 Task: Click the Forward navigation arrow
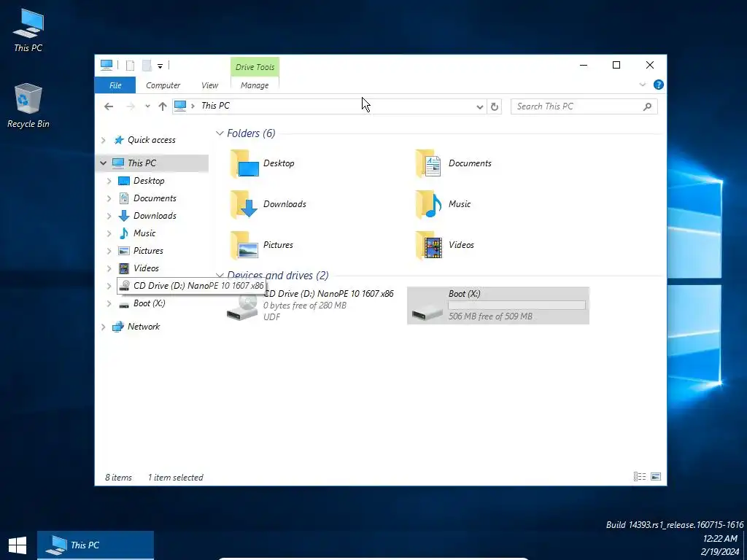tap(130, 106)
